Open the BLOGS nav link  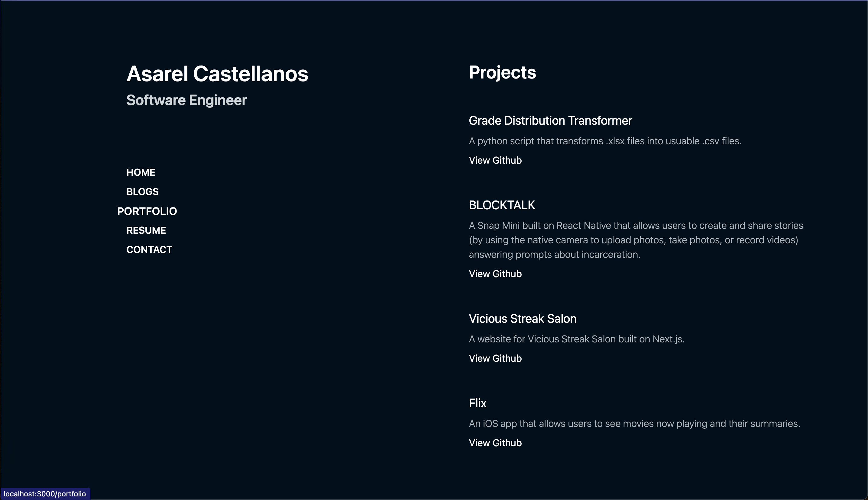pos(142,192)
